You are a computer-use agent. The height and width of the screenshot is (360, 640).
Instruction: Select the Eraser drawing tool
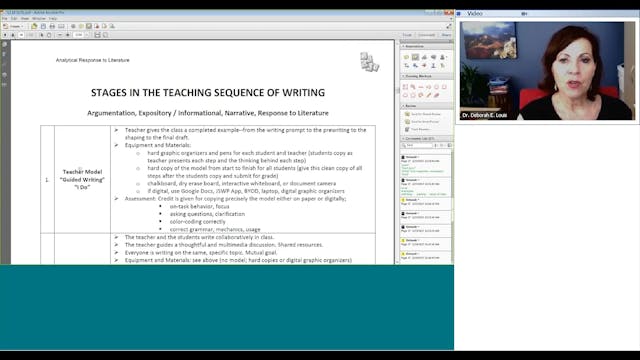436,95
